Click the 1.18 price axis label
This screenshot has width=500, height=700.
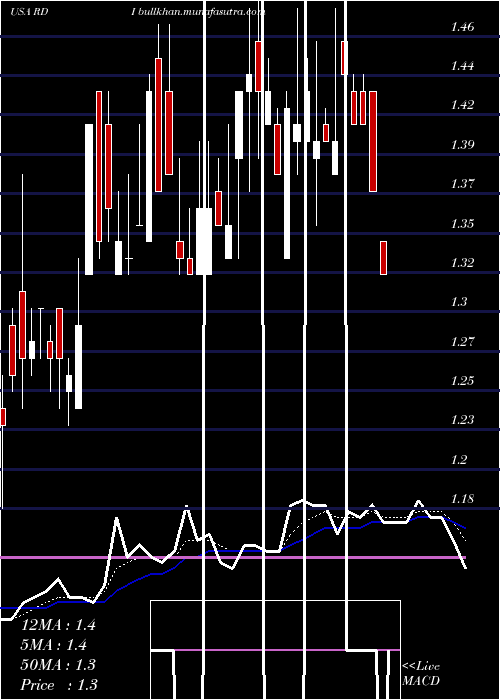click(x=462, y=499)
